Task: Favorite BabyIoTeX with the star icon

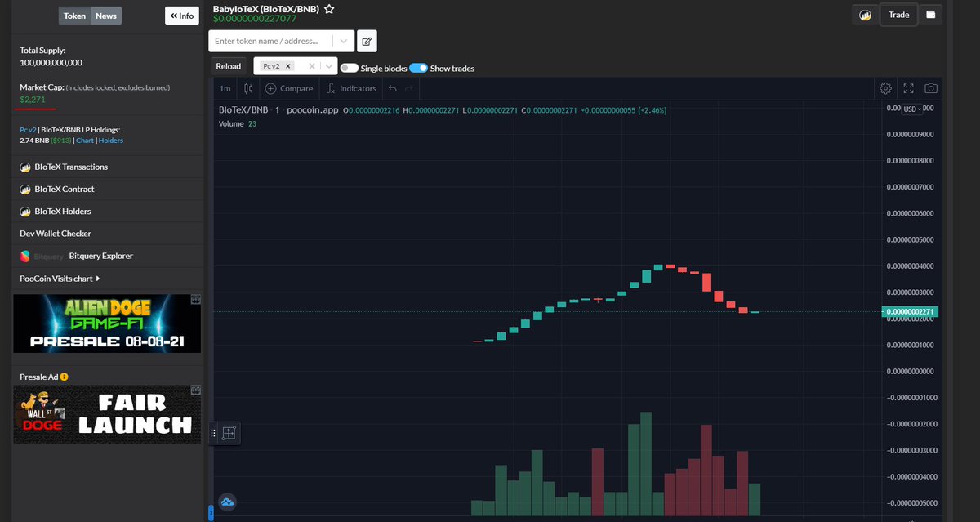Action: [x=328, y=9]
